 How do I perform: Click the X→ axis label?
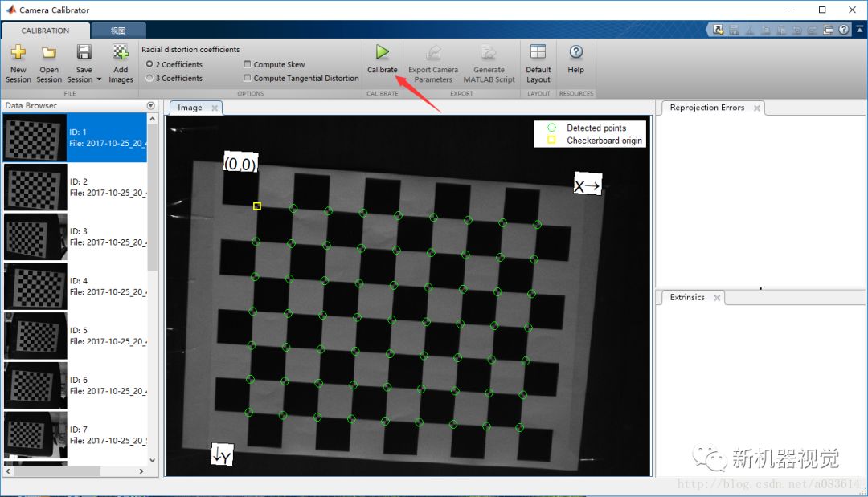[588, 185]
